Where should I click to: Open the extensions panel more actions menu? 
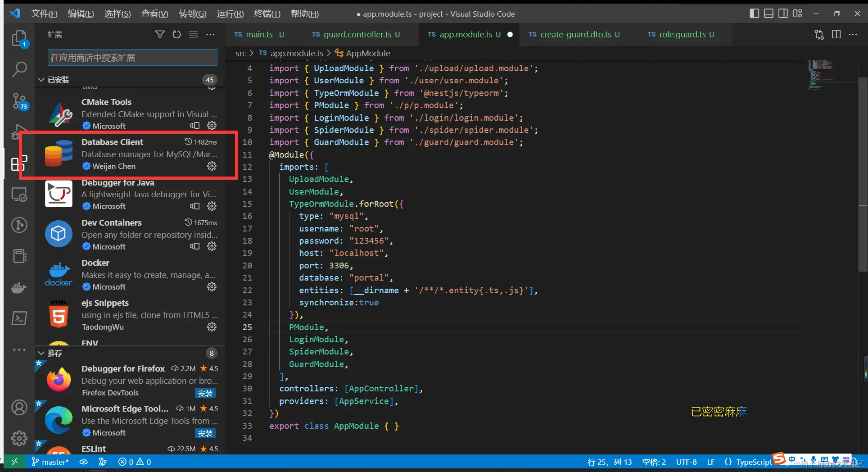210,35
